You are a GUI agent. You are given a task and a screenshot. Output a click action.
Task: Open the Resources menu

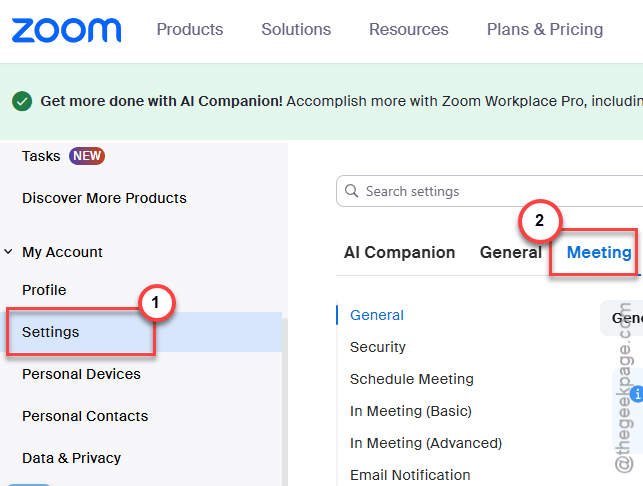(x=409, y=30)
